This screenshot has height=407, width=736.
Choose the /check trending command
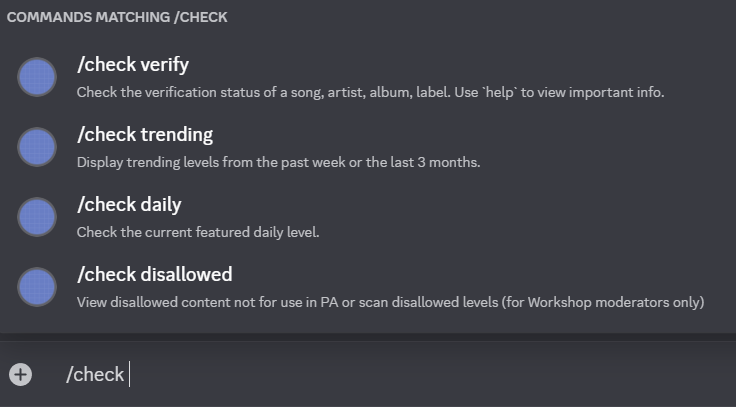[144, 135]
